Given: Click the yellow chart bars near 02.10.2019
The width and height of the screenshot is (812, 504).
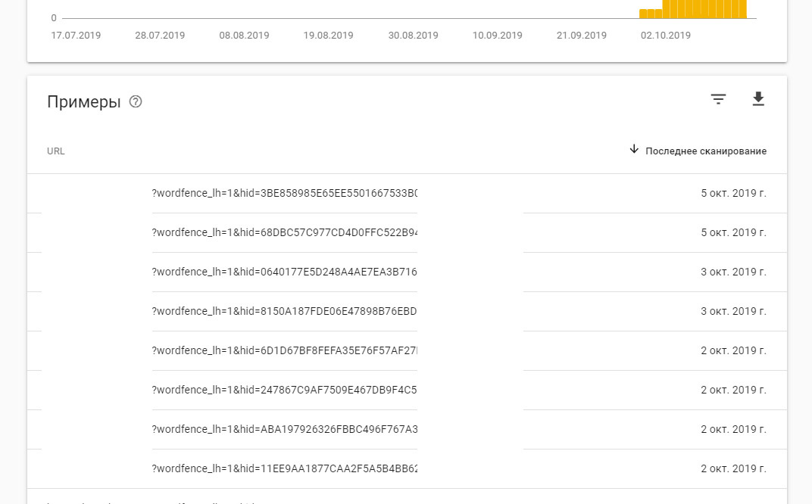Looking at the screenshot, I should pyautogui.click(x=693, y=9).
